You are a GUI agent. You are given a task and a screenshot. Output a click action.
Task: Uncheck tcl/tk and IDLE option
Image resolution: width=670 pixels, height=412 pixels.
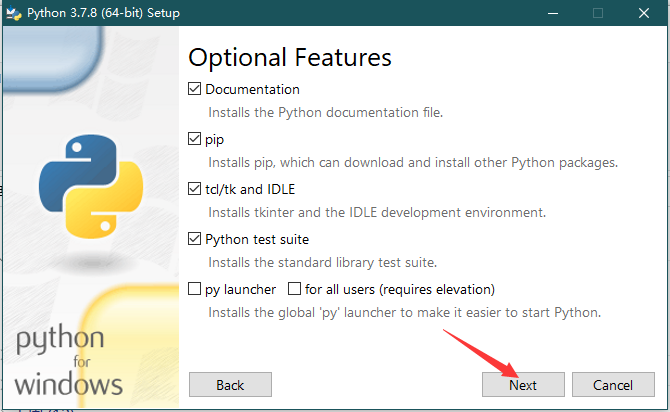pyautogui.click(x=194, y=189)
